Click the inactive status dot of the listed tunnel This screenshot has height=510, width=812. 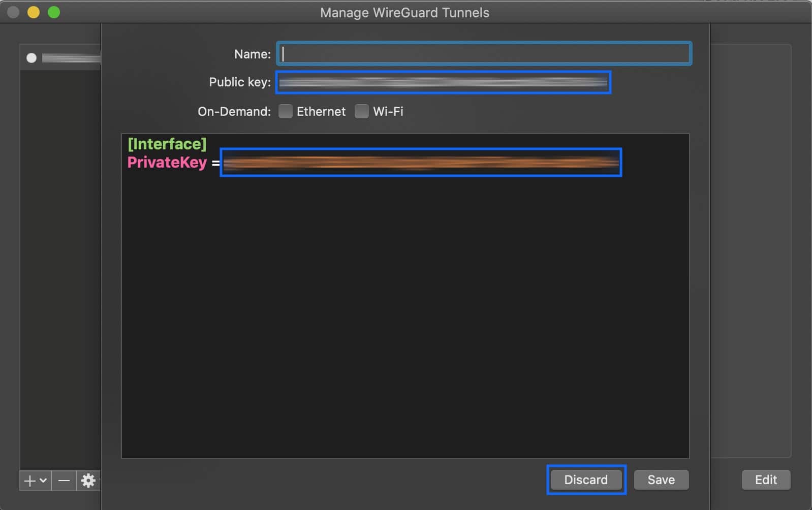[32, 58]
